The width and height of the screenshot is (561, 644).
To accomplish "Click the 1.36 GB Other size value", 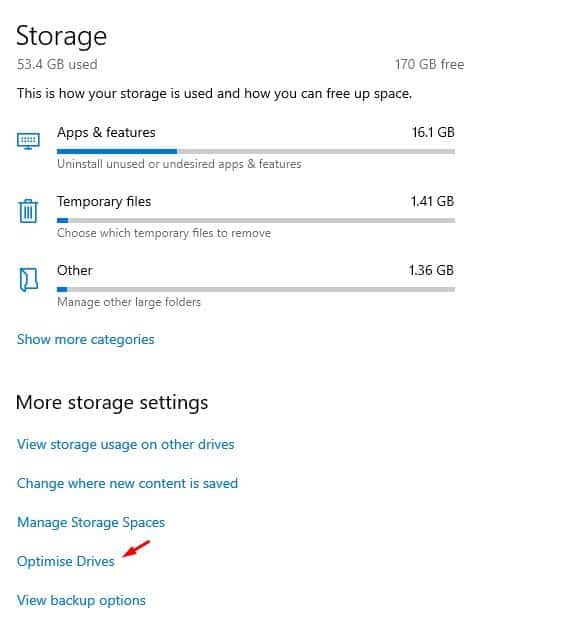I will coord(431,270).
